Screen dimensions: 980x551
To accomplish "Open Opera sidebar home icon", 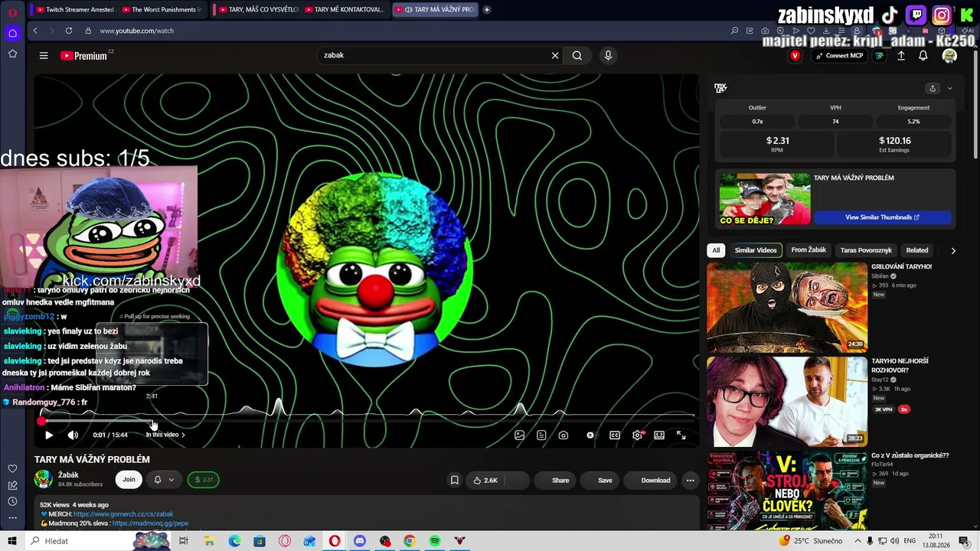I will click(12, 33).
